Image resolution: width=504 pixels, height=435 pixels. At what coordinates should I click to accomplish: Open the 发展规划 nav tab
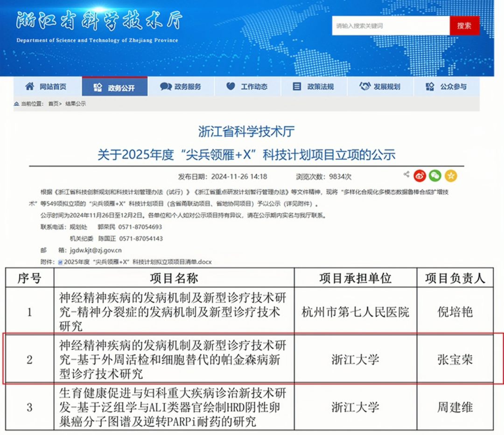(x=381, y=86)
